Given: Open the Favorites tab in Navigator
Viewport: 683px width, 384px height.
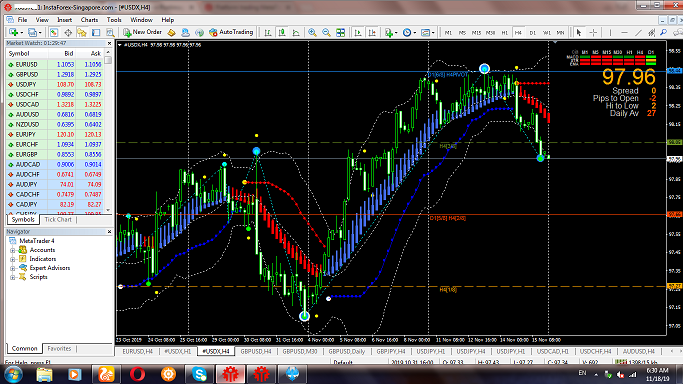Looking at the screenshot, I should [59, 349].
